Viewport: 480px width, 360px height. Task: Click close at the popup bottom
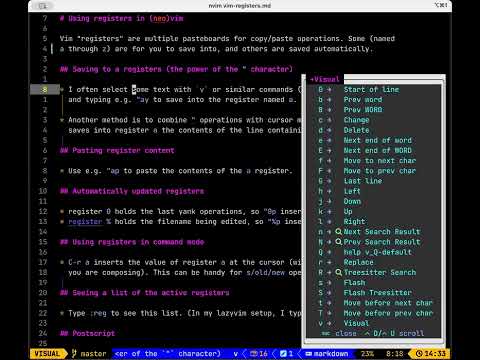pos(346,333)
